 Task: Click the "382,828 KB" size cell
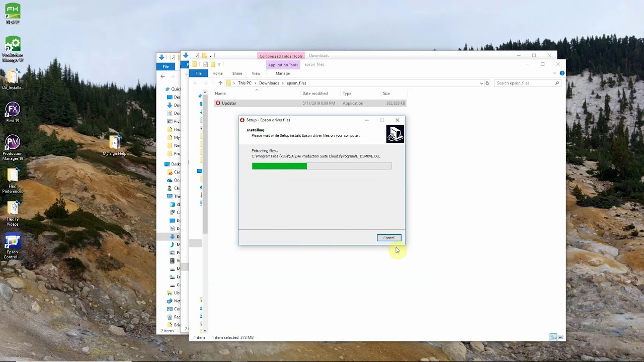click(395, 103)
